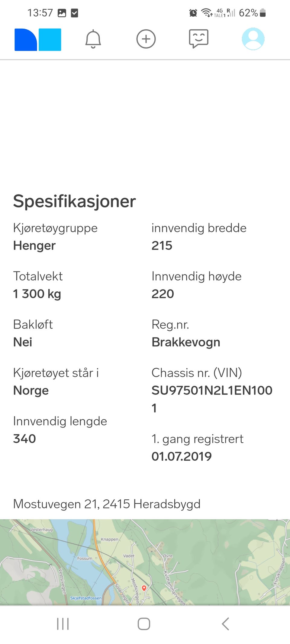
Task: Open the user profile avatar
Action: (253, 39)
